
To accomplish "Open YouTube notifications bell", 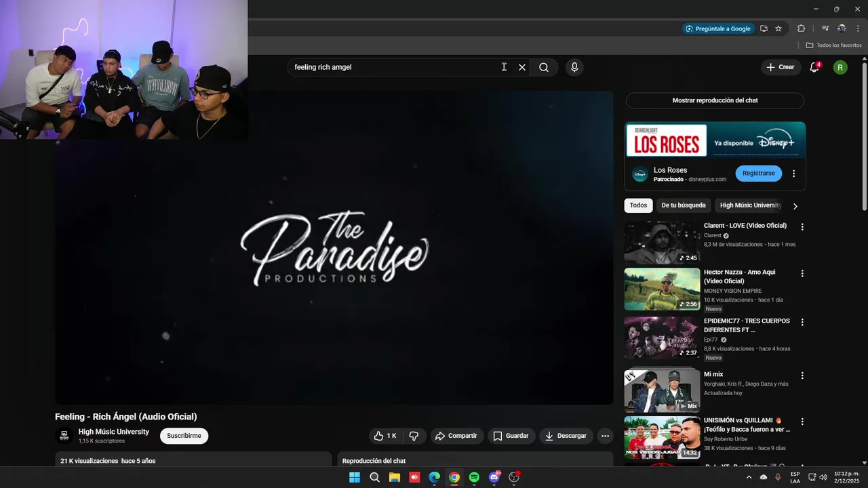I will 814,67.
